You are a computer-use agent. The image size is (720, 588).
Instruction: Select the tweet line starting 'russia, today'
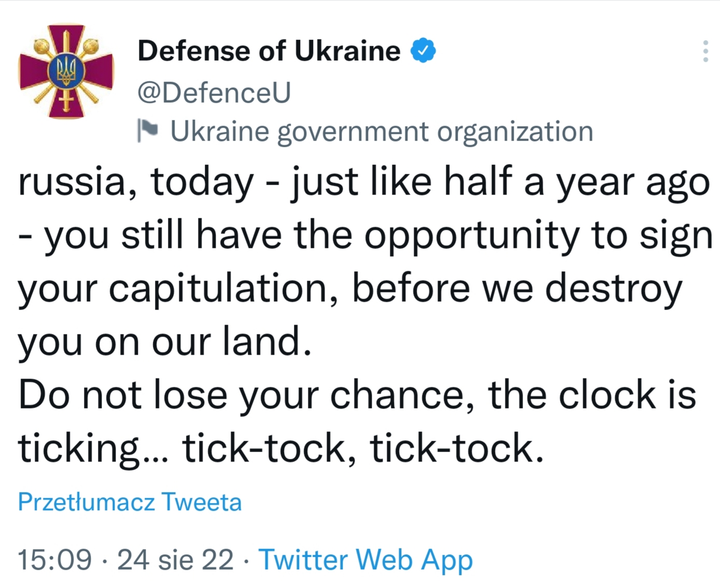coord(364,183)
